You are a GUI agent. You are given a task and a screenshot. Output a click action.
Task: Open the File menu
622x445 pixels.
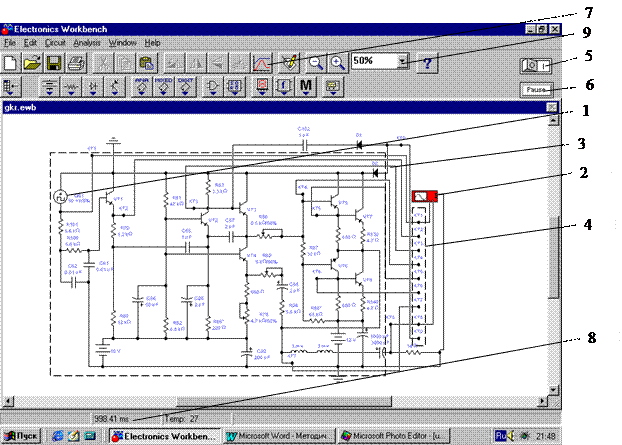10,43
